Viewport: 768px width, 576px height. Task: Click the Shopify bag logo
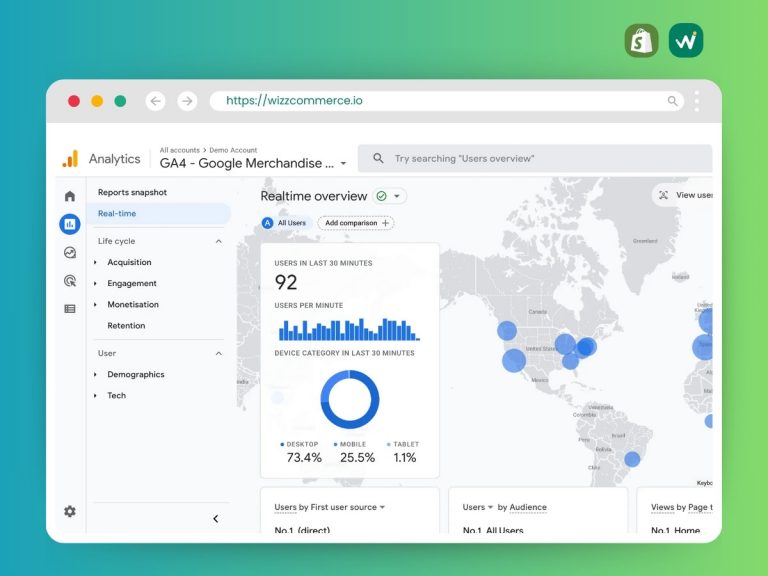coord(641,41)
